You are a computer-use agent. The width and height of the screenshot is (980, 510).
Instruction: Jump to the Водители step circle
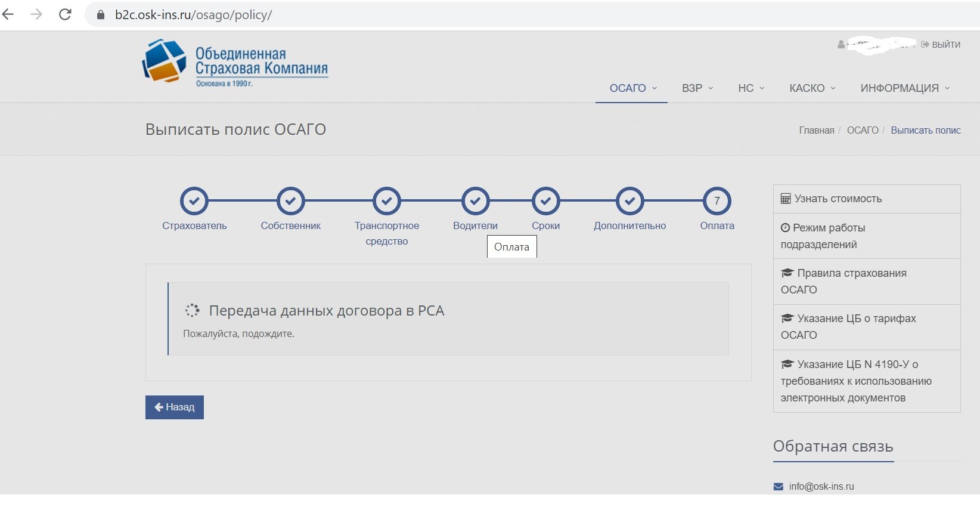pos(475,202)
